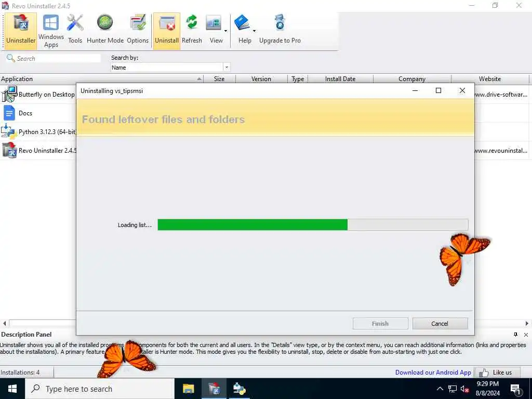Sort by Website column header
Viewport: 532px width, 399px height.
click(490, 79)
